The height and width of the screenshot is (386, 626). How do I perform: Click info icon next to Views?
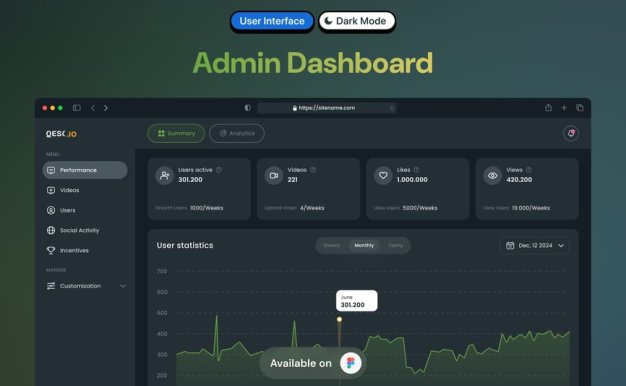click(x=529, y=170)
